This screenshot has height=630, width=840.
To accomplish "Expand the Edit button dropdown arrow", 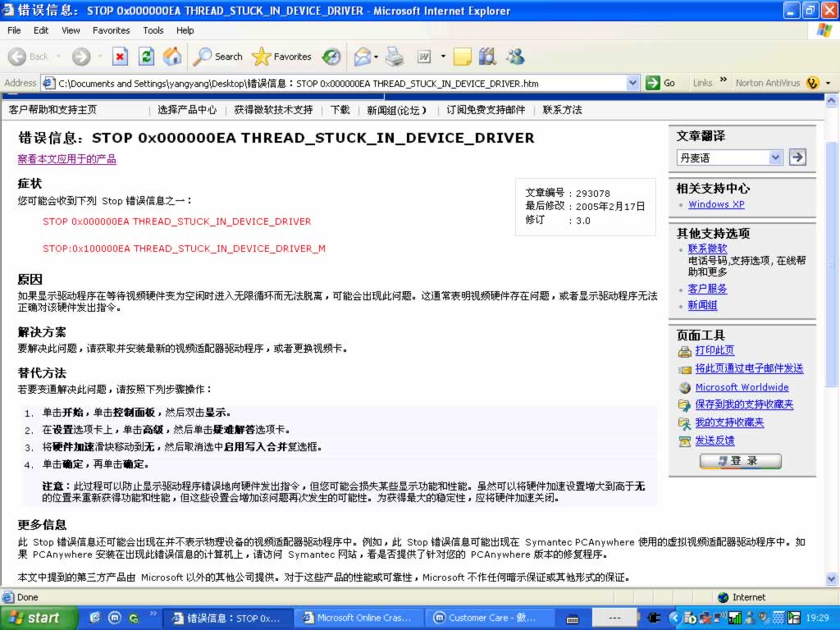I will [443, 57].
